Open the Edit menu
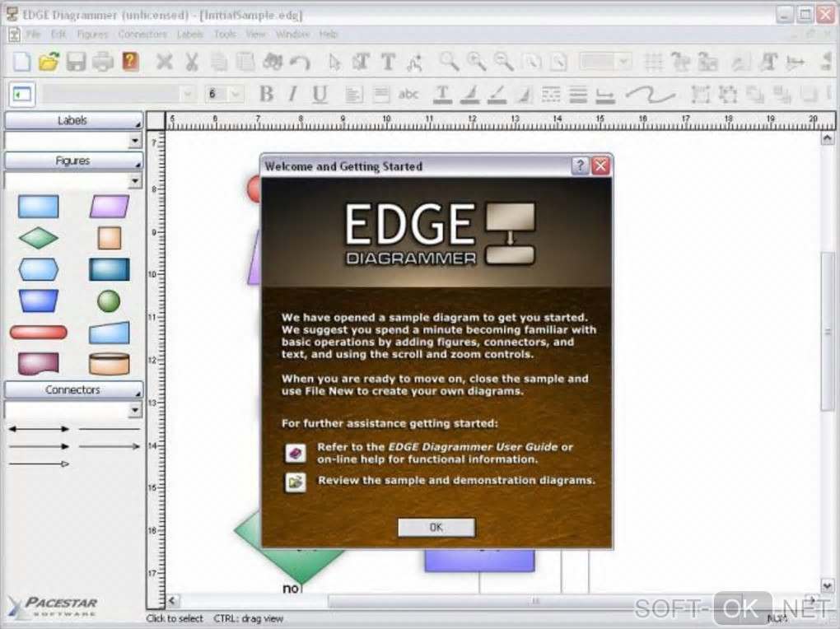Image resolution: width=840 pixels, height=629 pixels. coord(58,35)
